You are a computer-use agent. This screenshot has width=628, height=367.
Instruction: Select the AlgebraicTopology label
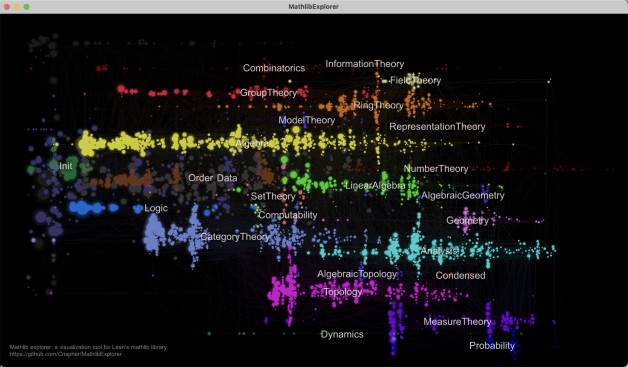coord(357,274)
